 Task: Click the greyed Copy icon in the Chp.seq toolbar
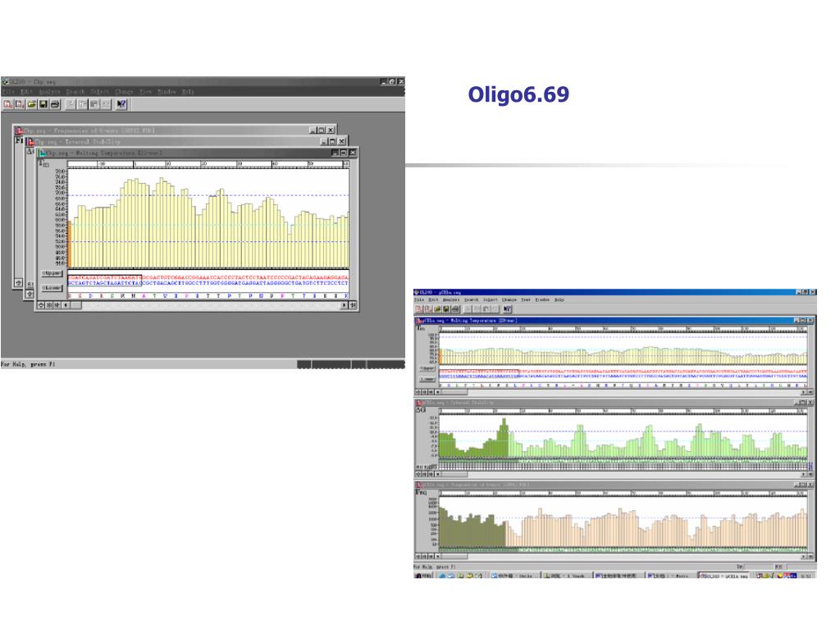click(x=83, y=104)
